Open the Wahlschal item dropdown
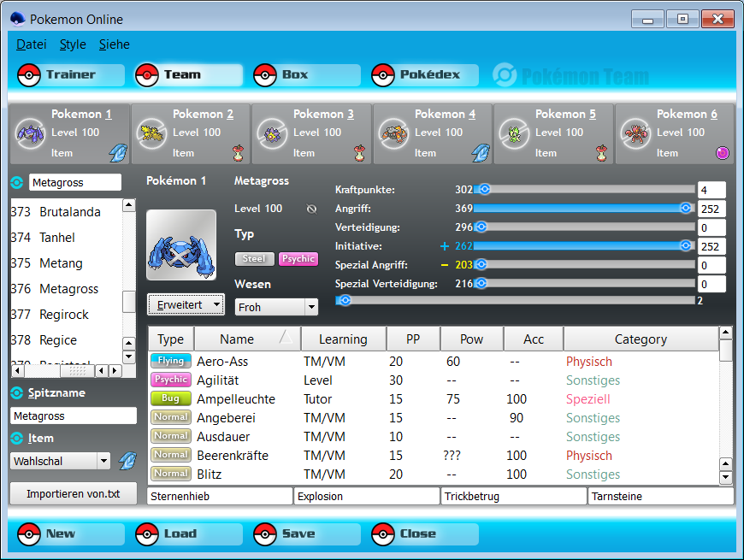The width and height of the screenshot is (744, 560). pyautogui.click(x=61, y=461)
